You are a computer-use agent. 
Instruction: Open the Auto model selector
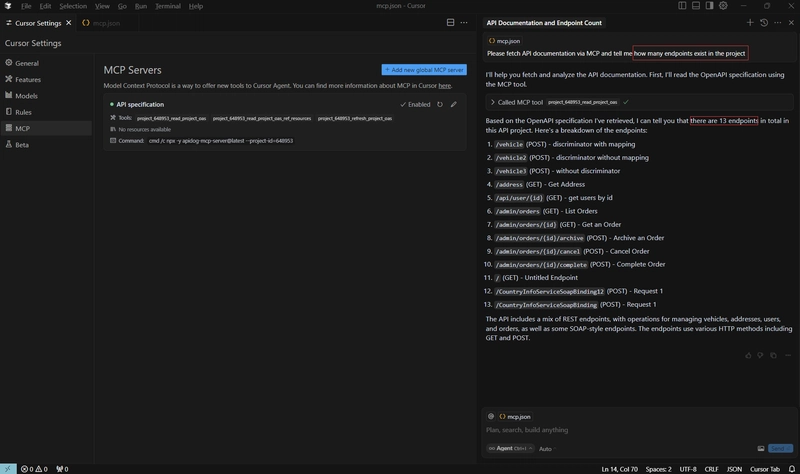tap(547, 449)
